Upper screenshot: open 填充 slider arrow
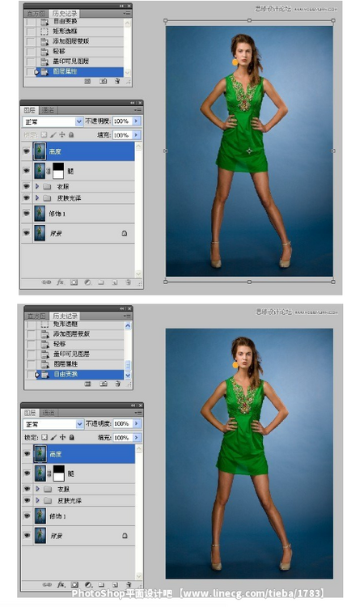Viewport: 364px width, 607px height. [x=137, y=135]
